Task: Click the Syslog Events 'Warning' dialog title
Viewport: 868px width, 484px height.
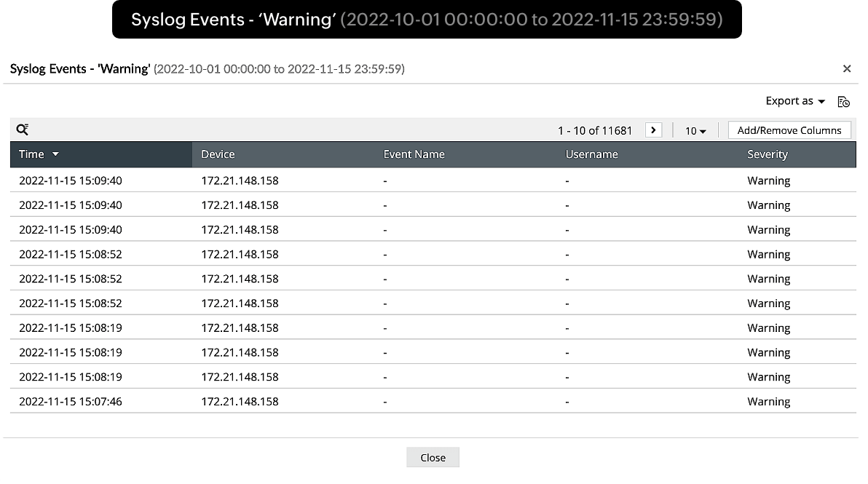Action: tap(80, 69)
